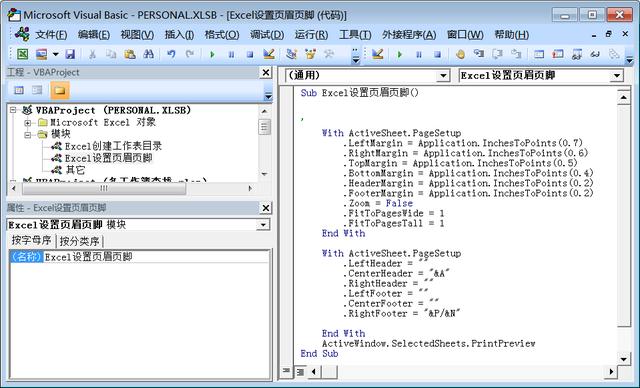640x388 pixels.
Task: Save the project with the floppy disk icon
Action: click(x=70, y=54)
